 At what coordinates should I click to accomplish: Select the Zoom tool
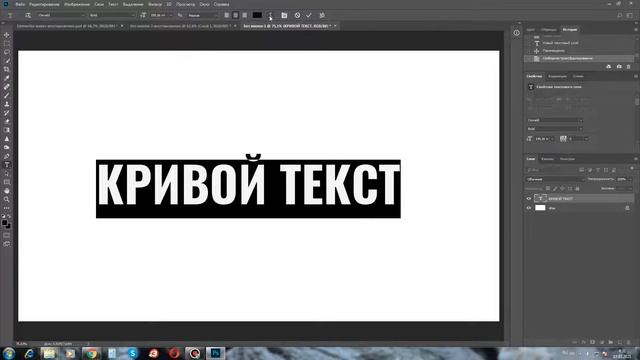[x=7, y=199]
